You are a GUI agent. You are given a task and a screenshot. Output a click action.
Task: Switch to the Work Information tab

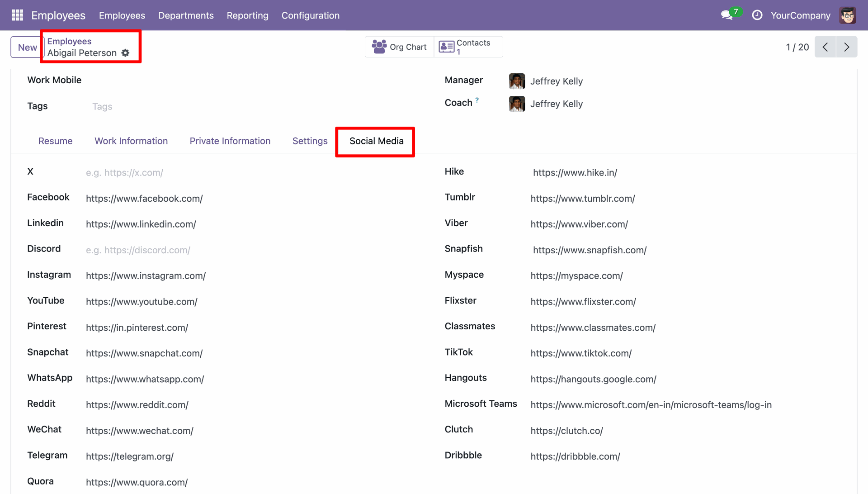131,141
